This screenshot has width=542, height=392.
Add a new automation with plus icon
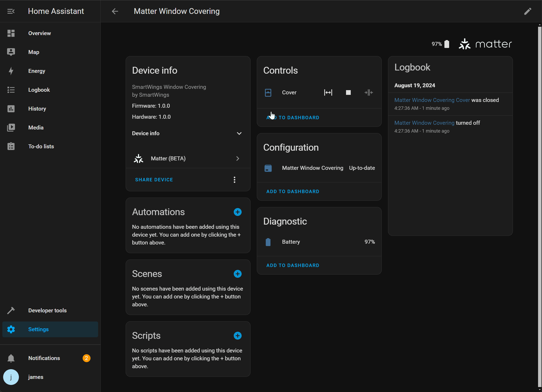[x=237, y=212]
